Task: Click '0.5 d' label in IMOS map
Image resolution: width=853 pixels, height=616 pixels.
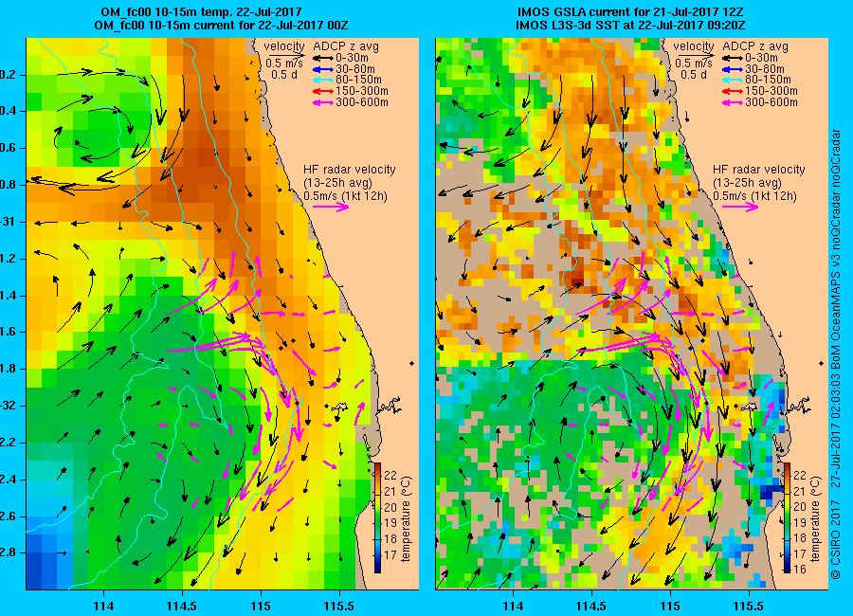Action: [x=694, y=75]
